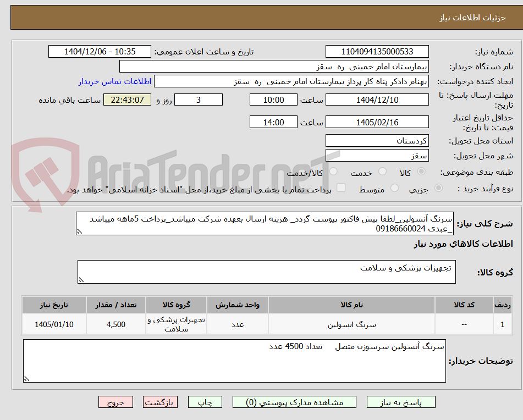Image resolution: width=523 pixels, height=420 pixels.
Task: Select the کالا/خدمت radio button
Action: (x=333, y=172)
